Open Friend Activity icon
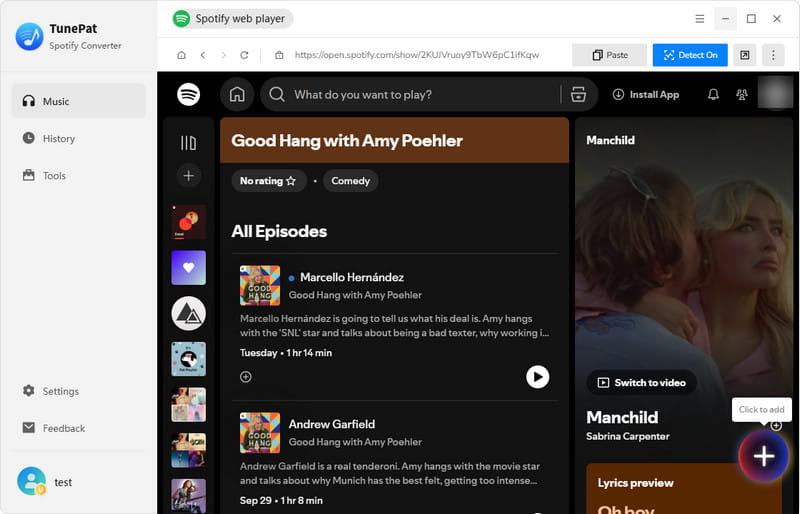Image resolution: width=800 pixels, height=514 pixels. [742, 94]
